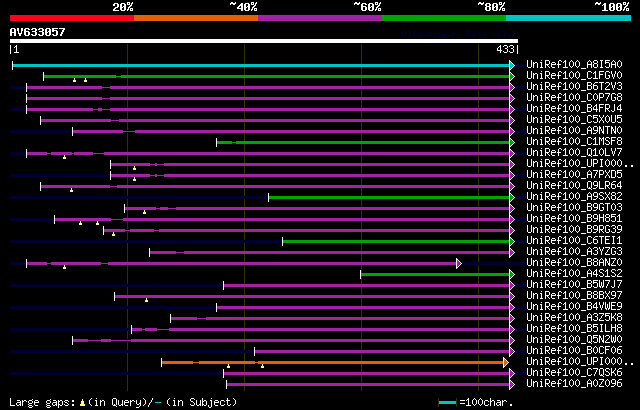This screenshot has height=410, width=640.
Task: Select the UniRef100_B9GT03 hit name
Action: click(x=574, y=208)
